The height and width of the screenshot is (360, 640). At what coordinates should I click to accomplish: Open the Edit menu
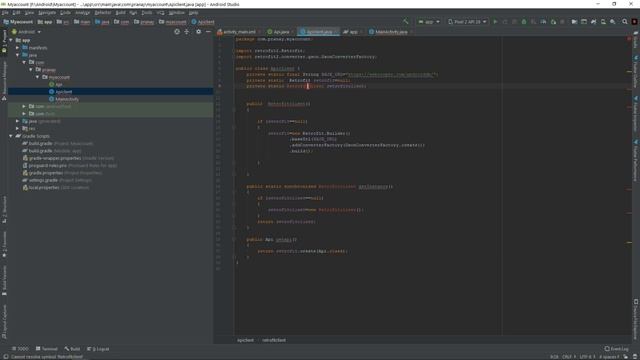[x=16, y=13]
